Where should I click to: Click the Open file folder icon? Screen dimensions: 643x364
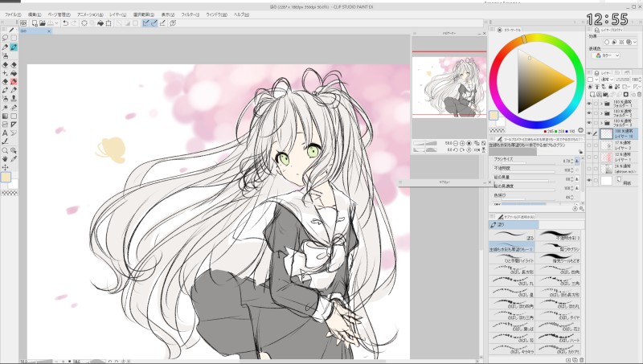point(43,23)
